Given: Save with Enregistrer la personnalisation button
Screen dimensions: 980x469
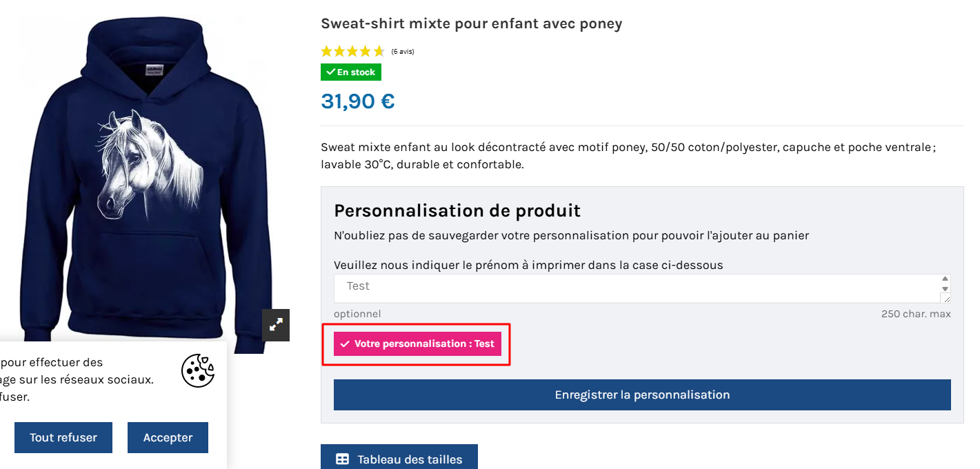Looking at the screenshot, I should (642, 395).
